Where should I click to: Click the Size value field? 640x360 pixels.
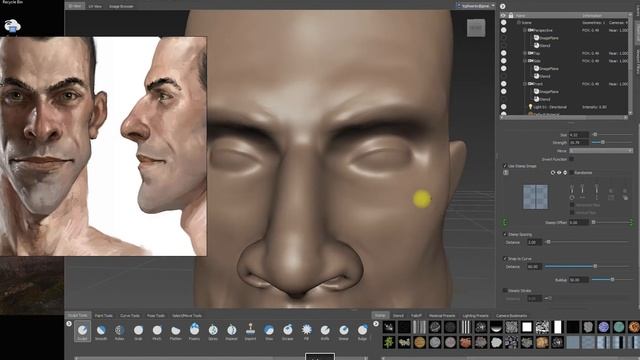click(578, 134)
